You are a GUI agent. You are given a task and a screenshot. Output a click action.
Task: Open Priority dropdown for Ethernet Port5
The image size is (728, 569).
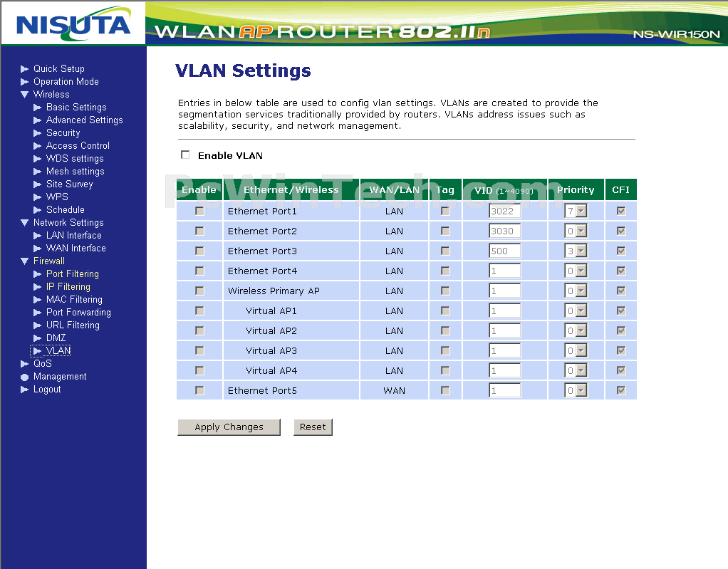[576, 390]
